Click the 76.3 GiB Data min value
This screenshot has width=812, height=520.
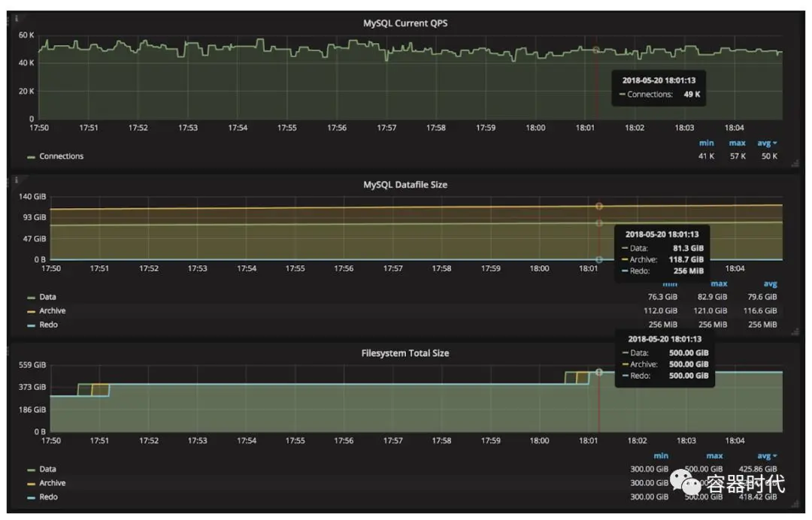[x=662, y=297]
